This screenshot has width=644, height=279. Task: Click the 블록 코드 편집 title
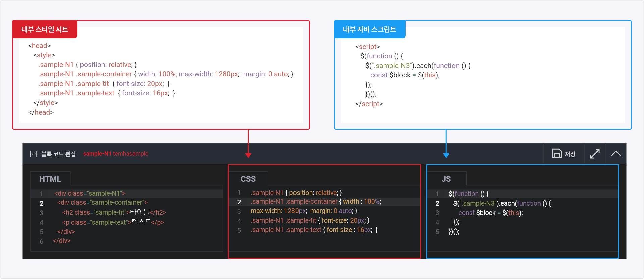[58, 154]
